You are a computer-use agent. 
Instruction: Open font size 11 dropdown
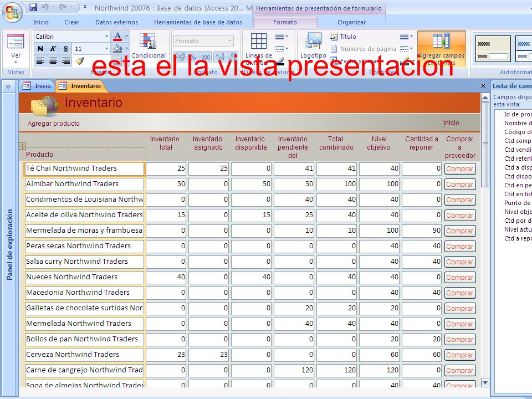106,49
